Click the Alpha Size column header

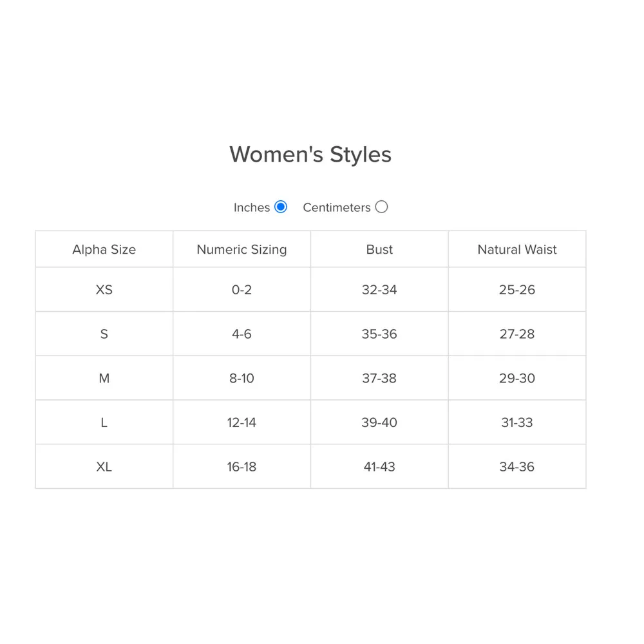(x=104, y=249)
